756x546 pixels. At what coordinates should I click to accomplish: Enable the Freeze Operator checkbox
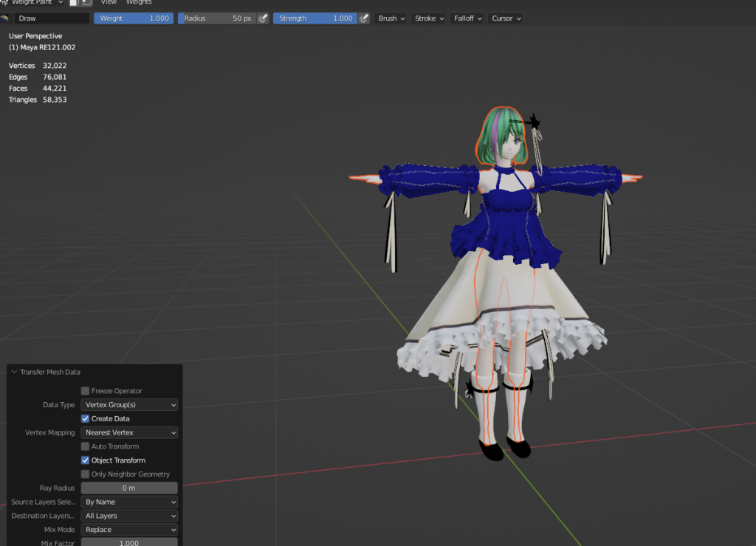click(x=86, y=391)
